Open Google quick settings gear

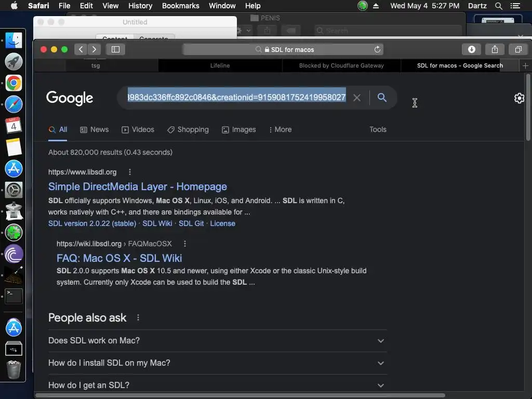coord(519,98)
